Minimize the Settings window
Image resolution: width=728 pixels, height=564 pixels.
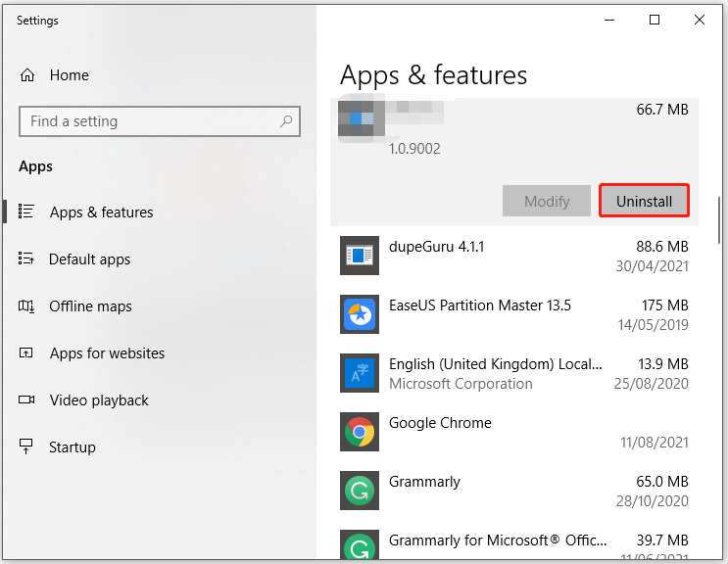tap(609, 20)
